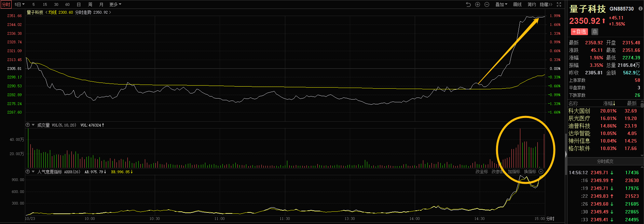Click the 隐藏>> hide panel button
Image resolution: width=644 pixels, height=224 pixels.
click(546, 4)
